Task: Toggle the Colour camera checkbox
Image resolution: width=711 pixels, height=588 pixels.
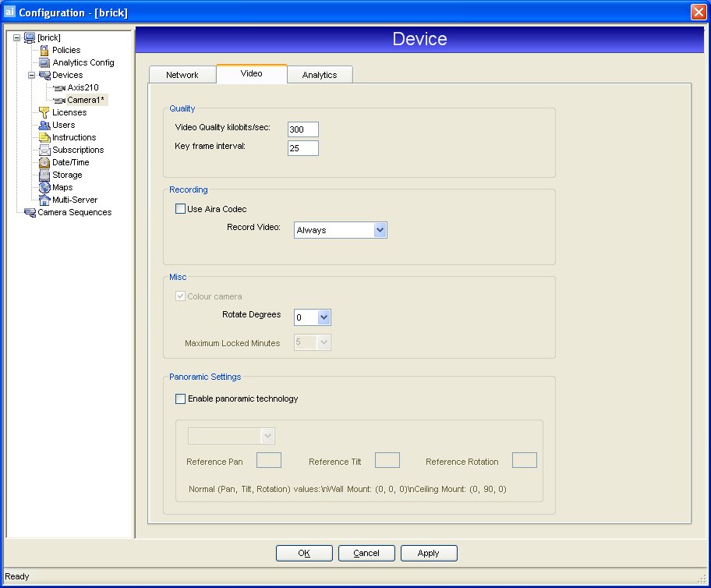Action: pos(180,296)
